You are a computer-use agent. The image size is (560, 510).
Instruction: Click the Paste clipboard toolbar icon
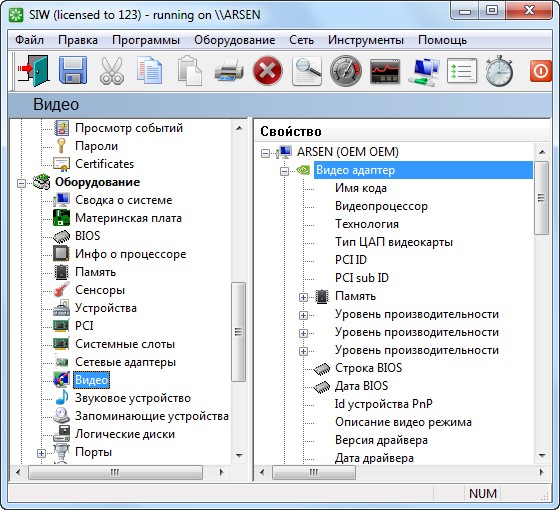[189, 71]
